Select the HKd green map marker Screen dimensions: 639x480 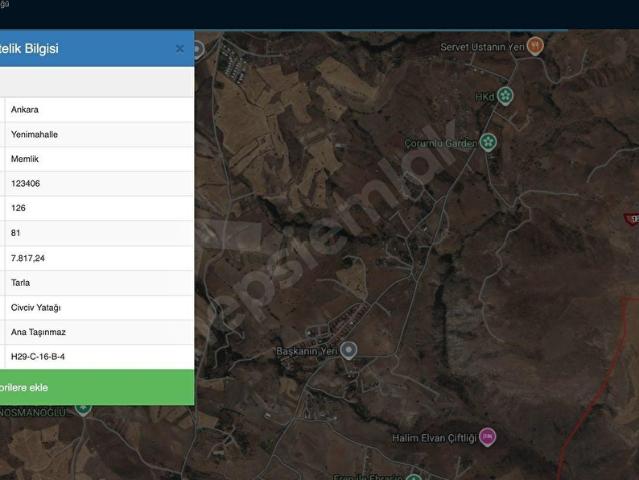[x=505, y=96]
